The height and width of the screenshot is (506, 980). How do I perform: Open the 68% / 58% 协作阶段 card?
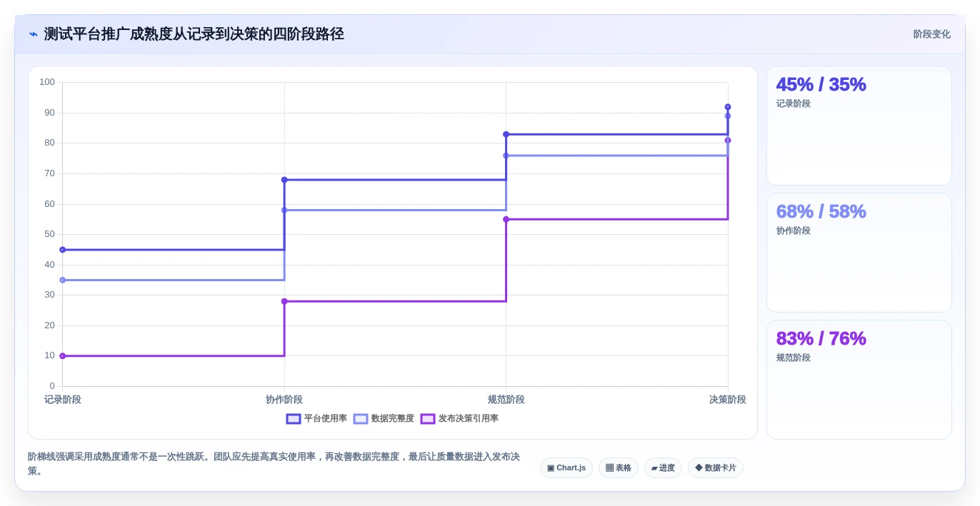859,253
